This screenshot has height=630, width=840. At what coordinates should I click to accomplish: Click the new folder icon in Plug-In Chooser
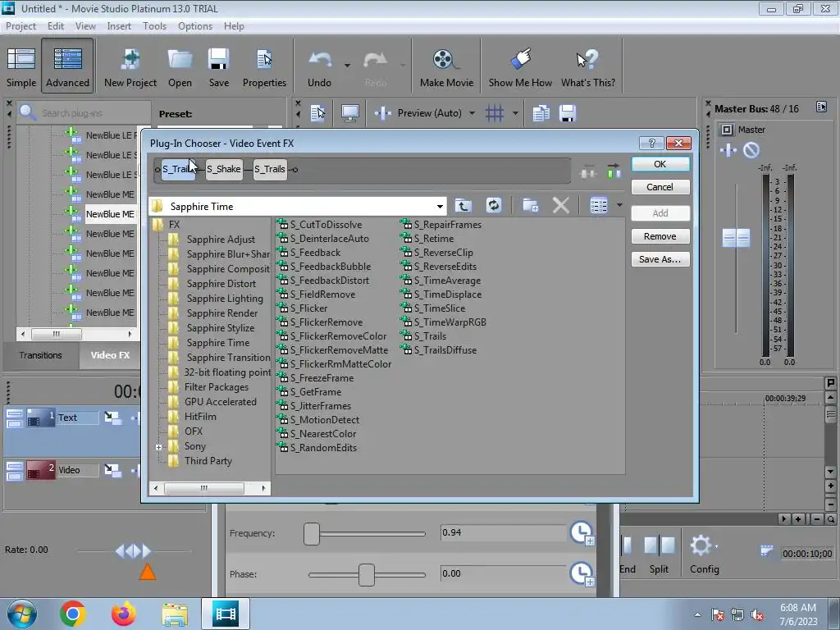(x=531, y=205)
